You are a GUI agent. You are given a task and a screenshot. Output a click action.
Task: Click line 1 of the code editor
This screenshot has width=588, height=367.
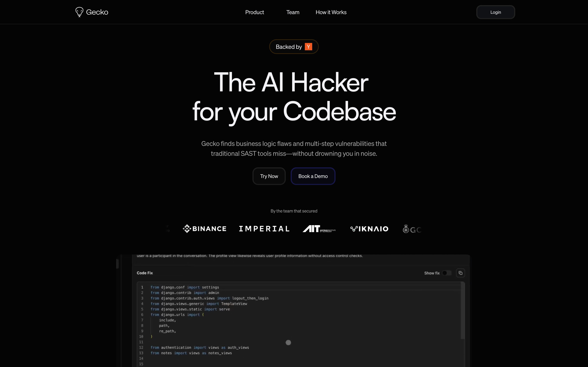tap(185, 287)
